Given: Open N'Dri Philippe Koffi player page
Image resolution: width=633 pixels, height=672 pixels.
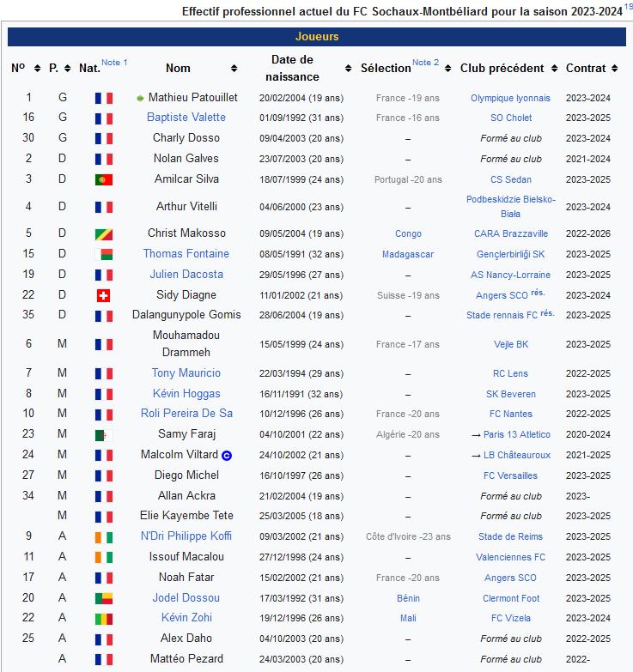Looking at the screenshot, I should (x=186, y=536).
